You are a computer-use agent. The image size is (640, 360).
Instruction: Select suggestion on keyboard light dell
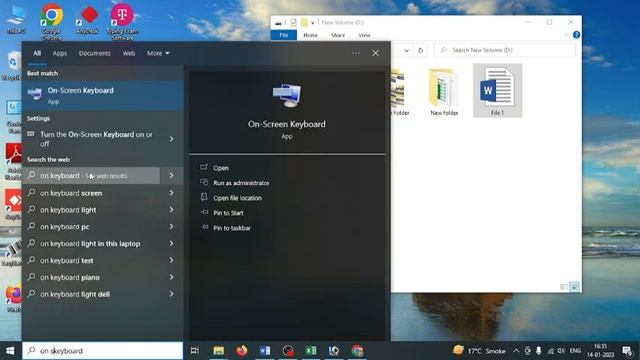click(x=75, y=294)
